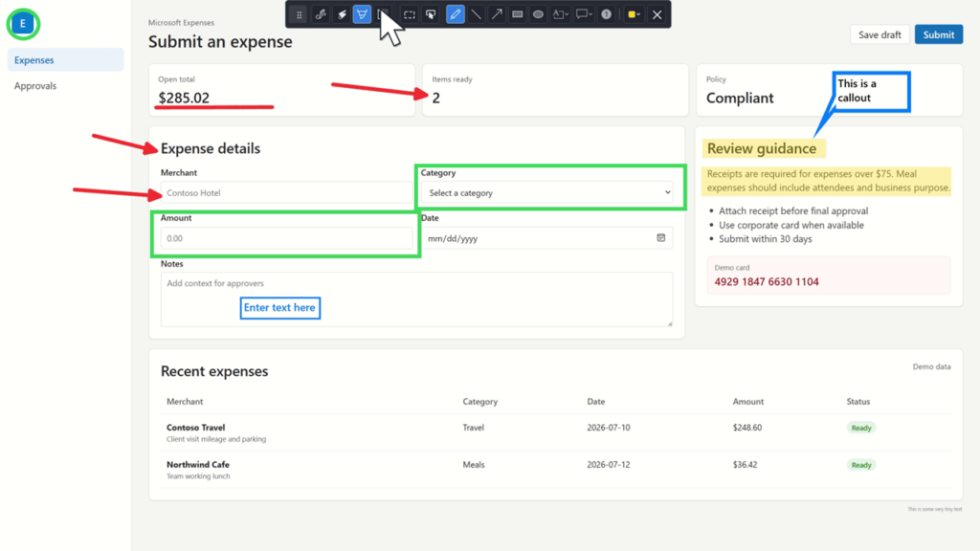
Task: Click the Ready badge for Northwind Cafe
Action: point(861,465)
